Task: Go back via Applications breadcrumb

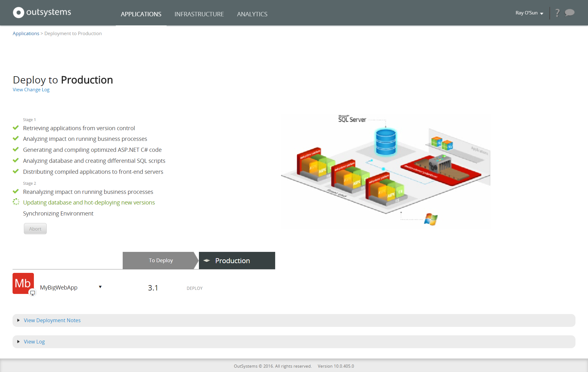Action: coord(26,33)
